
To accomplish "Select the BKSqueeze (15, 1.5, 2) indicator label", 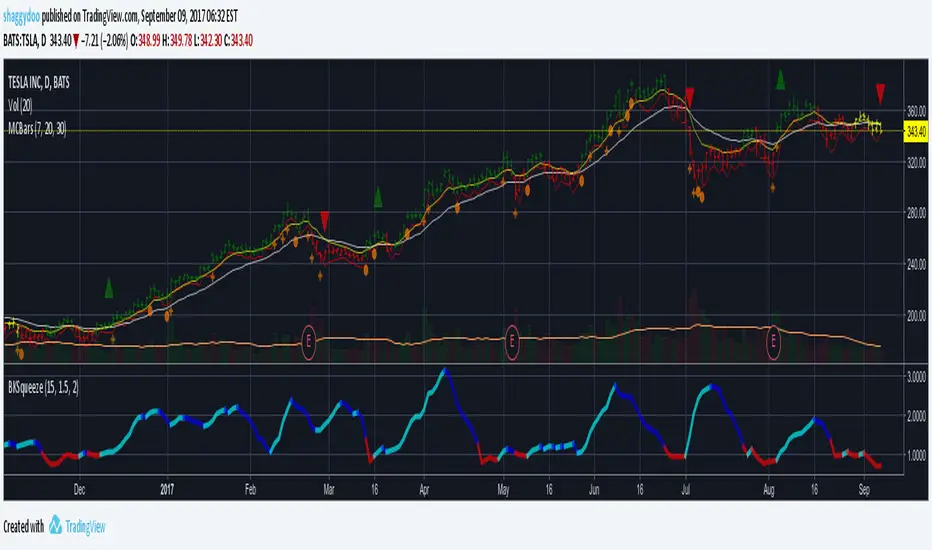I will tap(43, 388).
